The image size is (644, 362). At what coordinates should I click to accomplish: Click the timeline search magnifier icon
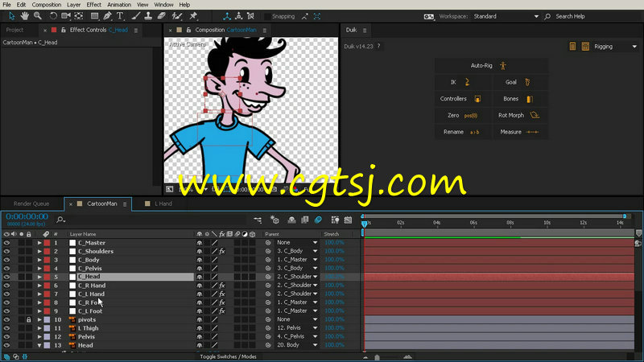[60, 220]
